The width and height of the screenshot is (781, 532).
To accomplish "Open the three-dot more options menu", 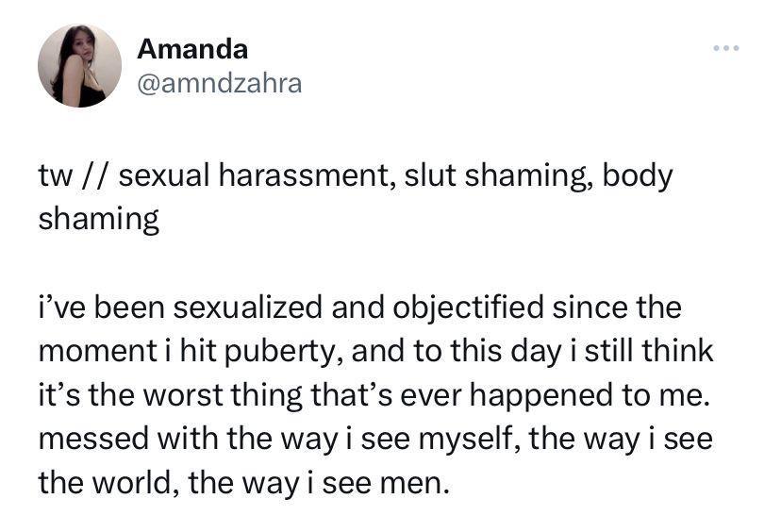I will coord(725,48).
